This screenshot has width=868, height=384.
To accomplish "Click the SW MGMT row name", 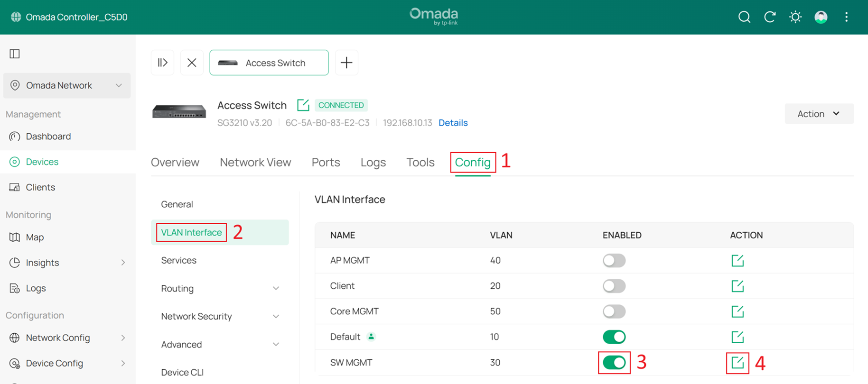I will click(x=351, y=363).
